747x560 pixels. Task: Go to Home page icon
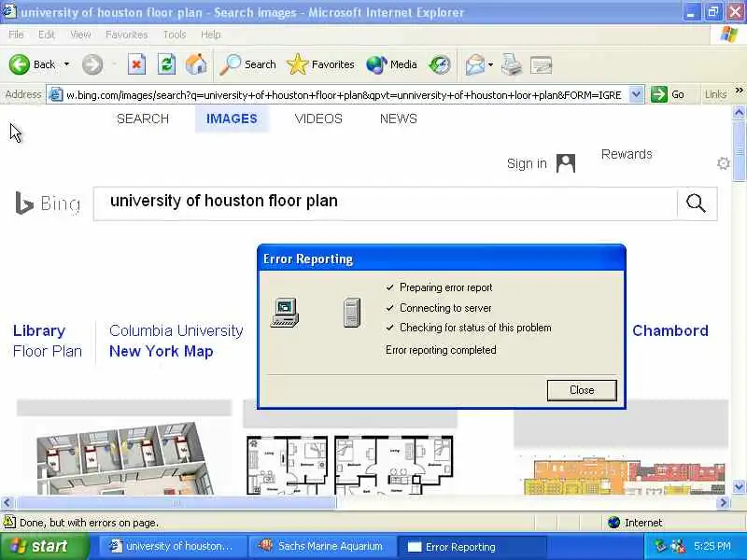coord(196,64)
